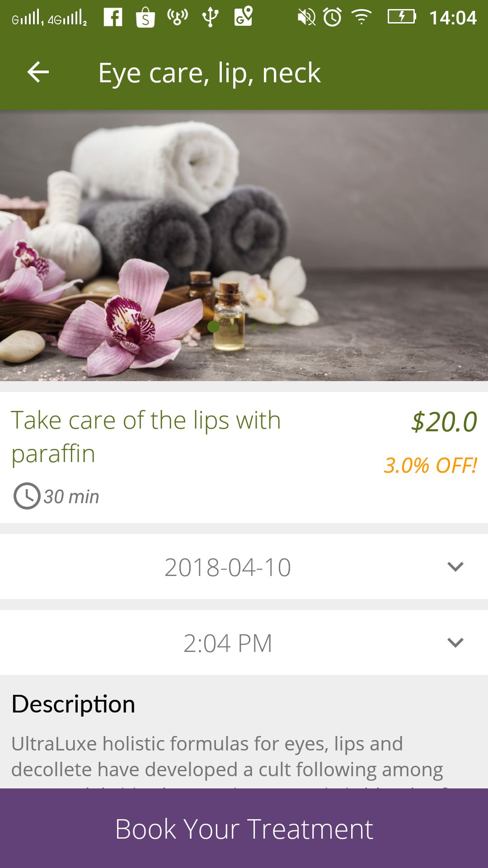
Task: Tap the Shopee bag icon in status bar
Action: click(x=145, y=18)
